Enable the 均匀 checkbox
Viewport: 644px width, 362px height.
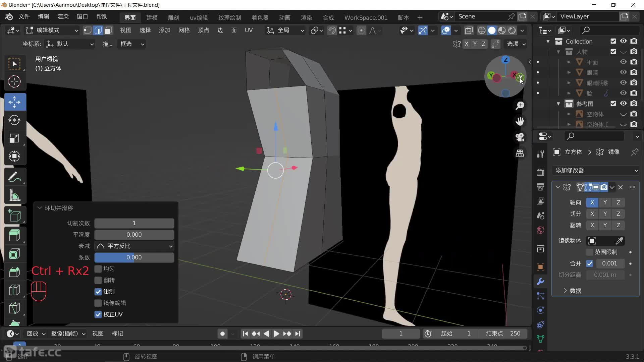[x=98, y=269]
